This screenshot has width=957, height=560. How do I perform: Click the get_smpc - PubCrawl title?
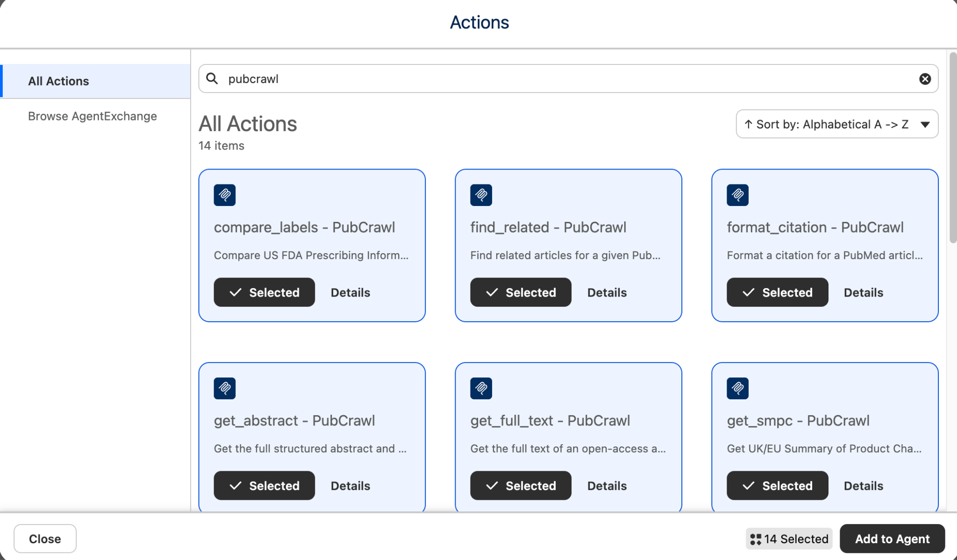click(798, 421)
